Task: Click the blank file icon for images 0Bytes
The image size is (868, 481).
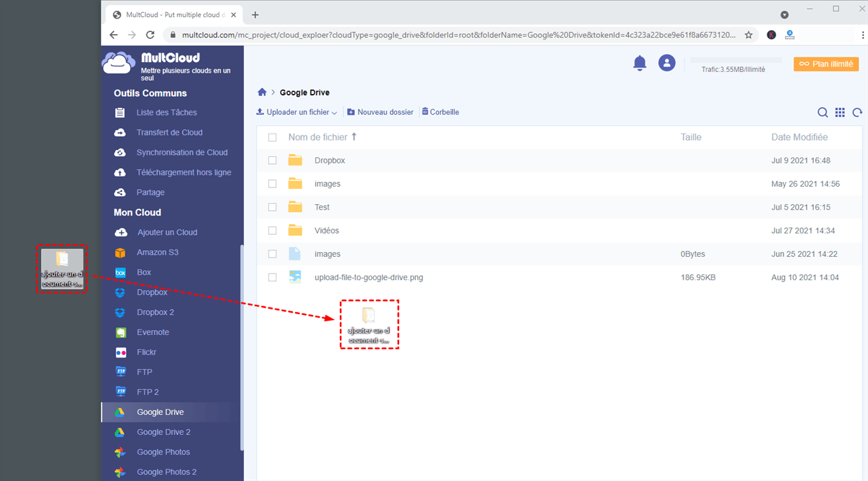Action: [295, 254]
